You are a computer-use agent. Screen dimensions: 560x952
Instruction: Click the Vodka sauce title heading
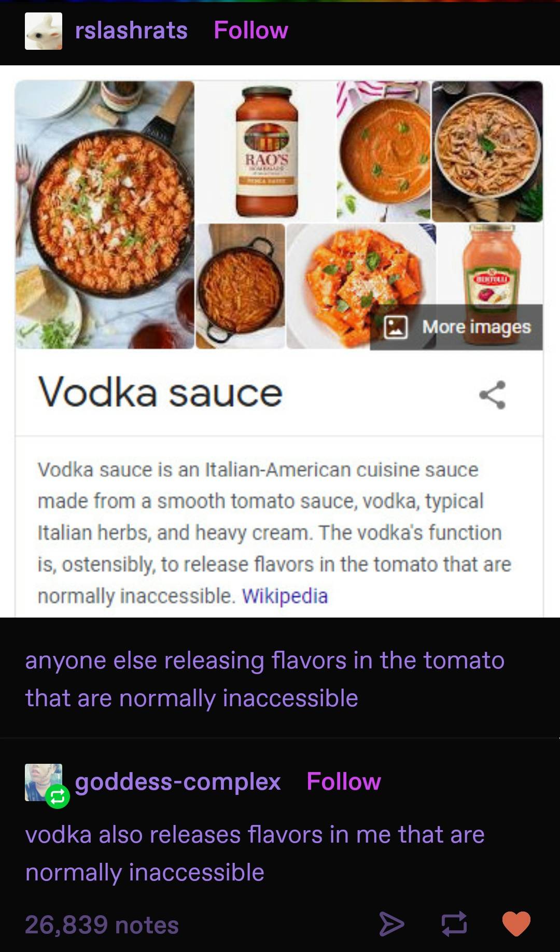click(x=160, y=393)
